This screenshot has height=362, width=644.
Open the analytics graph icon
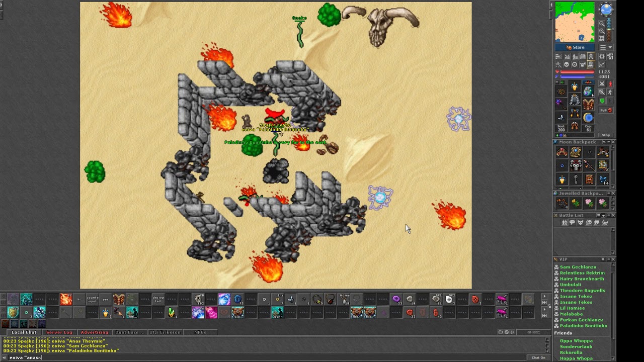(x=602, y=64)
